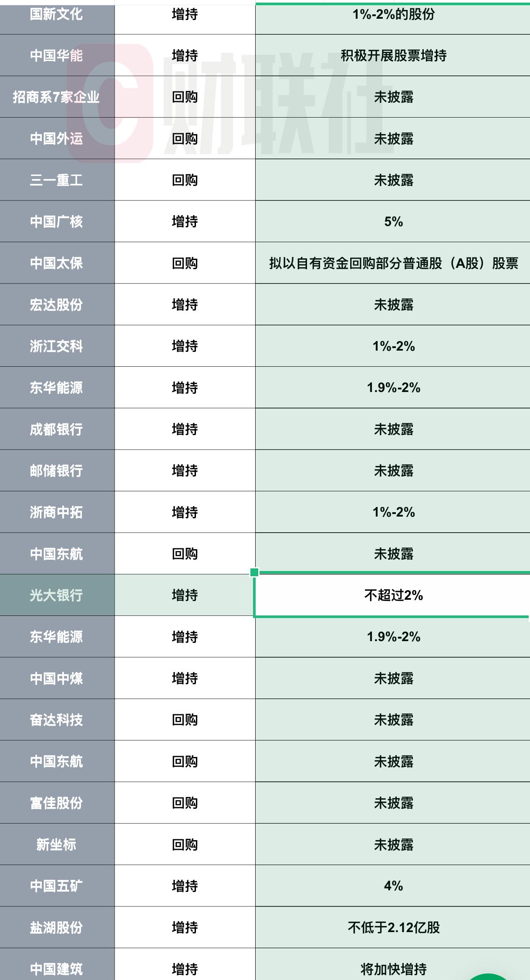530x980 pixels.
Task: Click the 浙商中拓 cell
Action: (57, 512)
